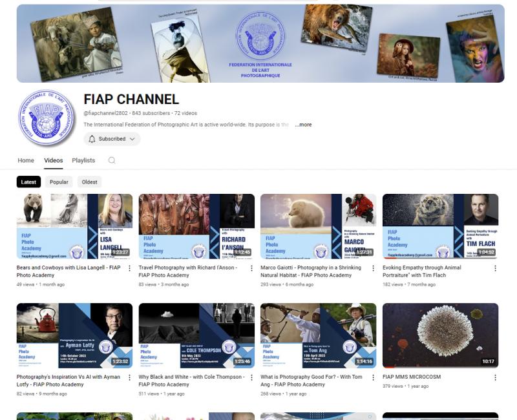Open Marco Gaiotti Shrinking Natural Habitat title
Image resolution: width=517 pixels, height=420 pixels.
click(x=311, y=271)
